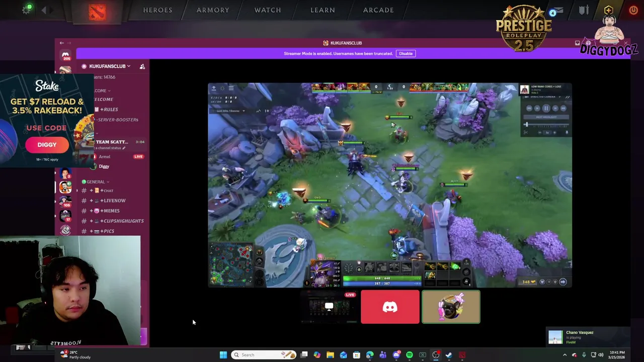Open Dota 2 from the taskbar
The height and width of the screenshot is (362, 644).
pos(462,355)
